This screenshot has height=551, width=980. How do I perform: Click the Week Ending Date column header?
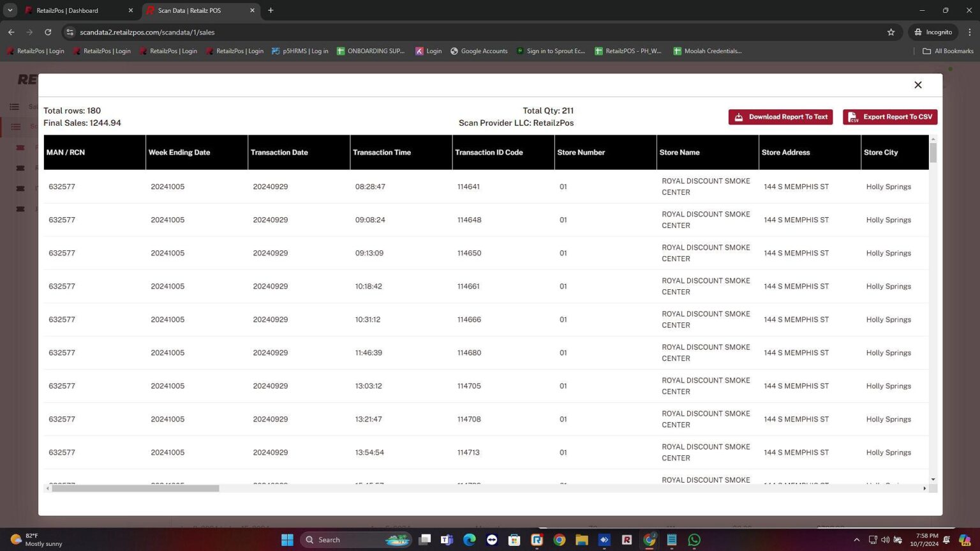click(197, 153)
